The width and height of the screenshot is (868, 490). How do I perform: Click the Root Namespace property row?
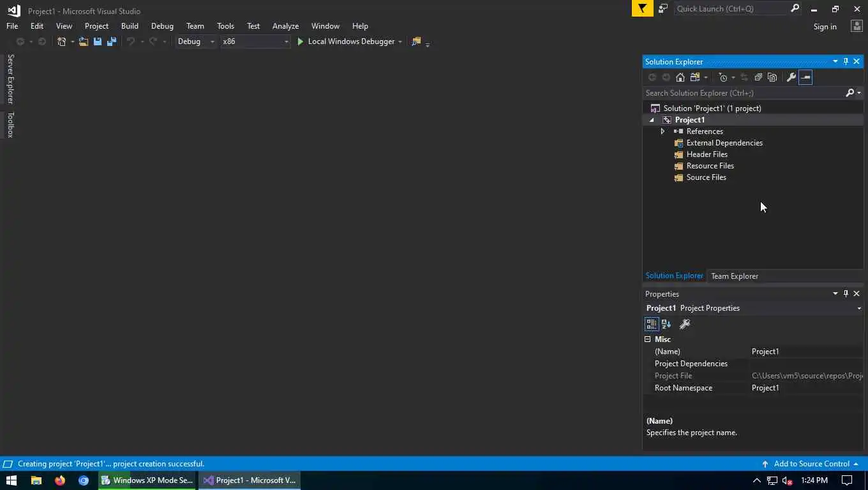tap(753, 388)
